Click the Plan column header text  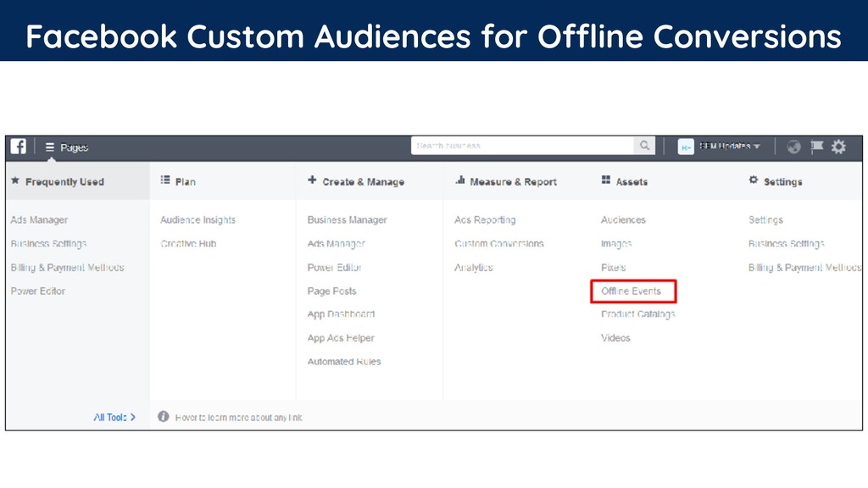pyautogui.click(x=186, y=181)
